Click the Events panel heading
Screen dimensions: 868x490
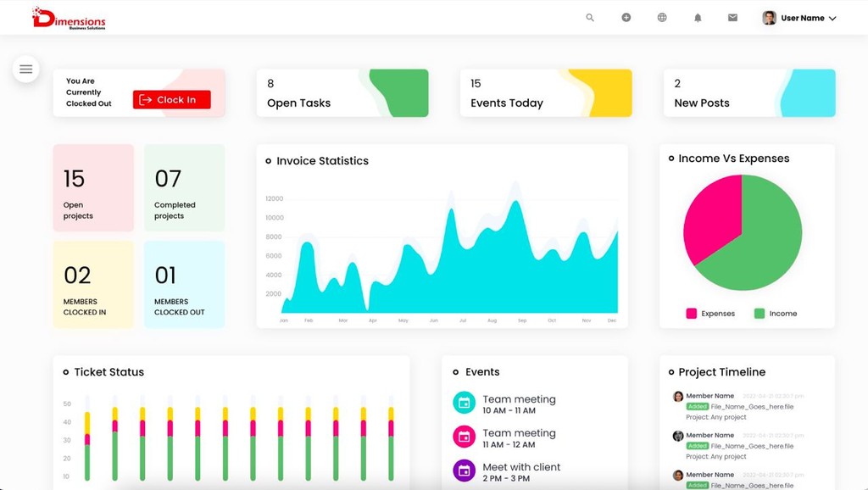(482, 372)
